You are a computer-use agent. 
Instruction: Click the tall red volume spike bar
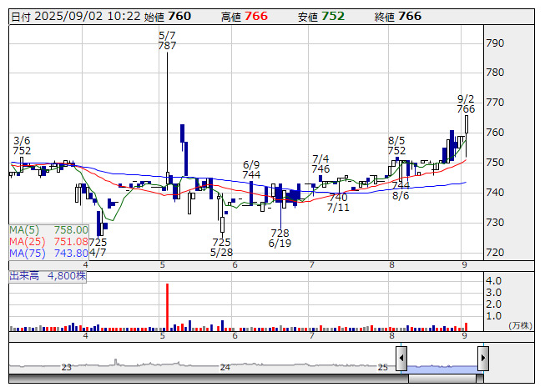point(168,307)
